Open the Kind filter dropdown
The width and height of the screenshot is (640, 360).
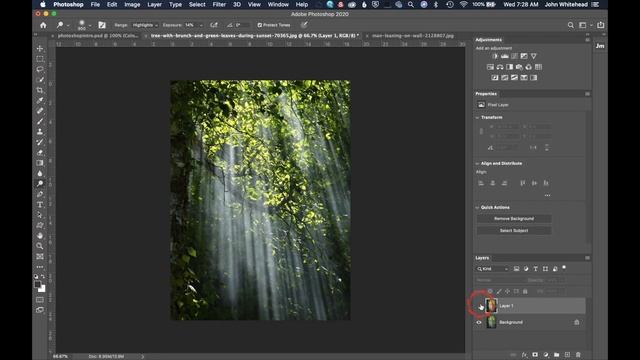[x=493, y=269]
